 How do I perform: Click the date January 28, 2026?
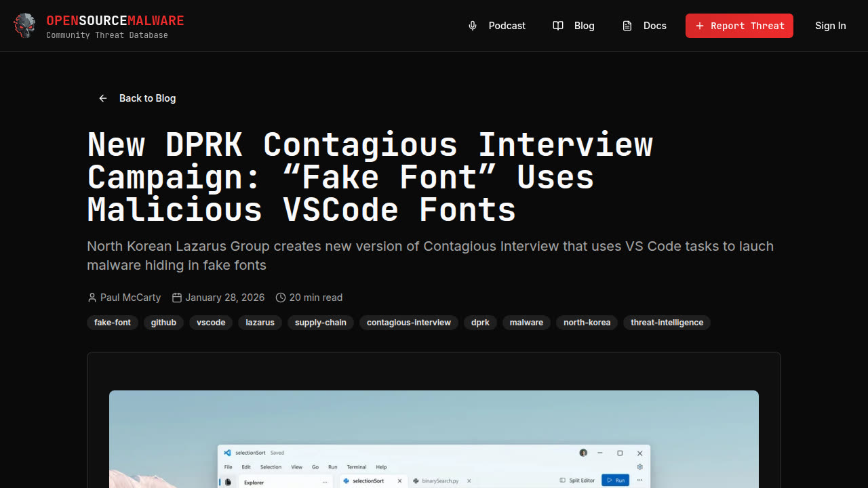pyautogui.click(x=225, y=298)
